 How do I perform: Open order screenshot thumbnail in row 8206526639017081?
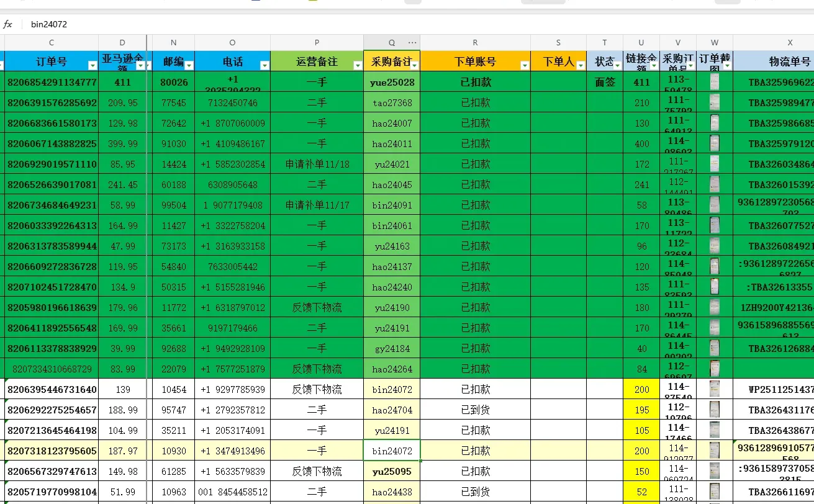point(715,184)
